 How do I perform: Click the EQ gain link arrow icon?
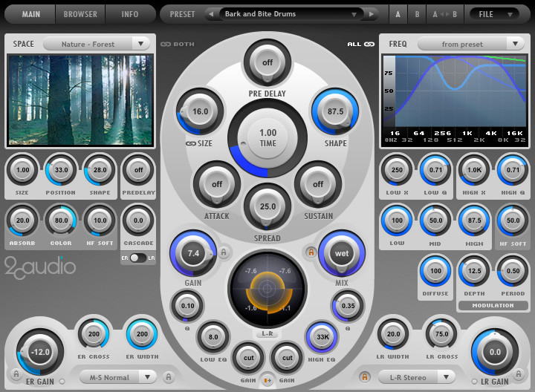[x=267, y=380]
